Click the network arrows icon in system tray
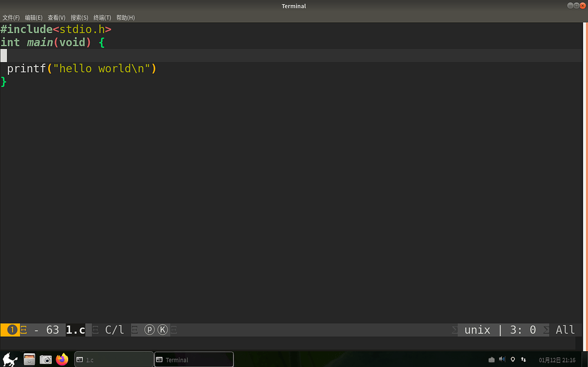This screenshot has height=367, width=588. pyautogui.click(x=523, y=359)
